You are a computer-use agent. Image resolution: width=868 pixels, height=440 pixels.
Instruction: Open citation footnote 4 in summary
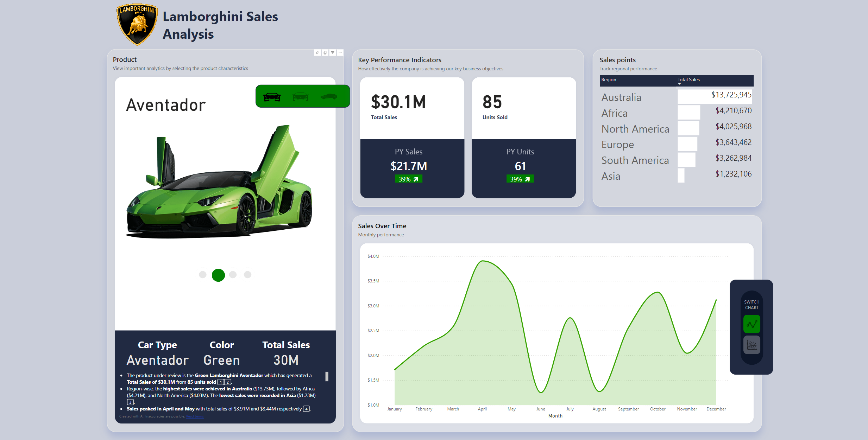pyautogui.click(x=307, y=409)
